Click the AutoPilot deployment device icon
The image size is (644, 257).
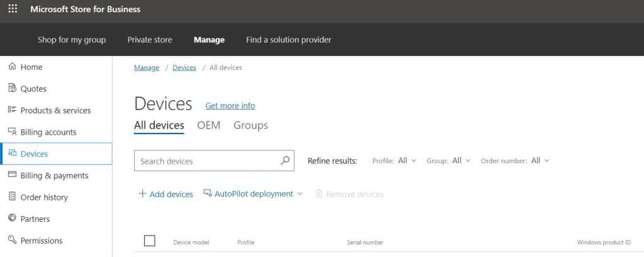pos(208,193)
